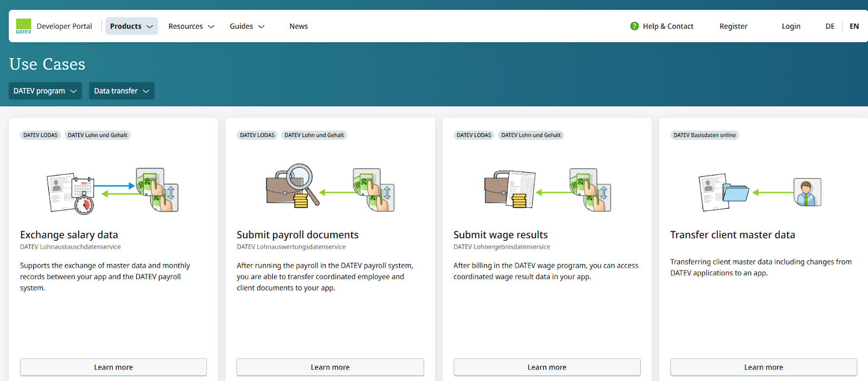Open the Submit payroll documents title

pos(298,235)
